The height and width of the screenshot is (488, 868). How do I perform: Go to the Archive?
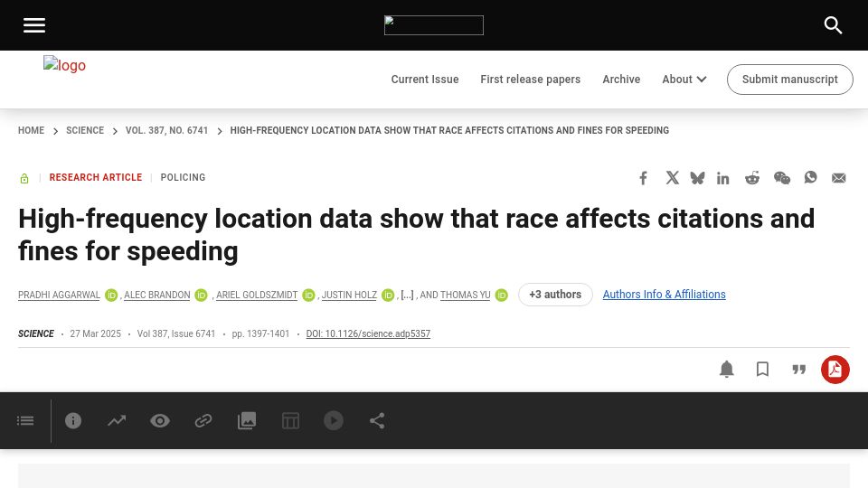[x=621, y=80]
